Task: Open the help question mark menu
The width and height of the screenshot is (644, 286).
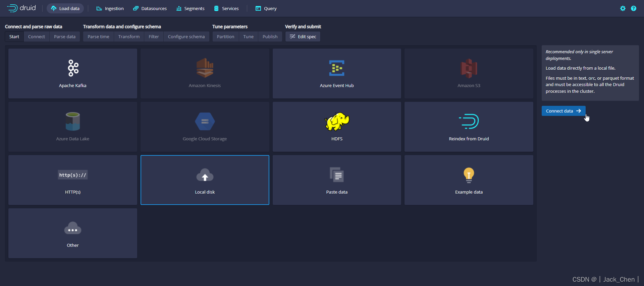Action: [x=634, y=8]
